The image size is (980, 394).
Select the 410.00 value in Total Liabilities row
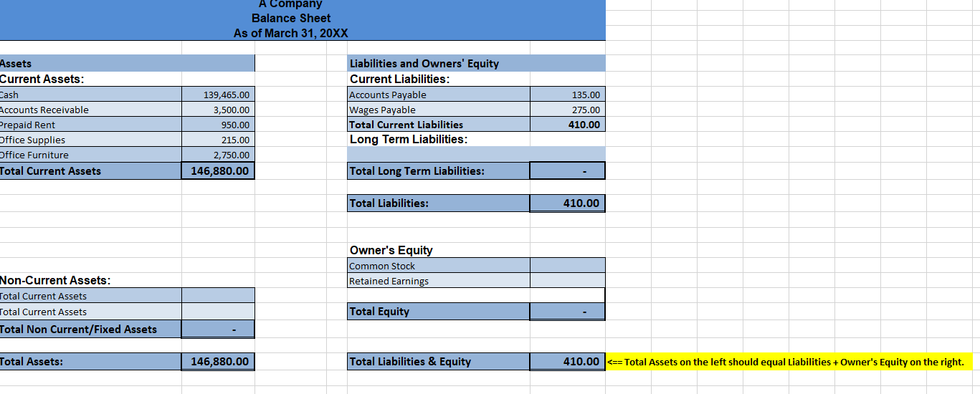click(x=568, y=203)
